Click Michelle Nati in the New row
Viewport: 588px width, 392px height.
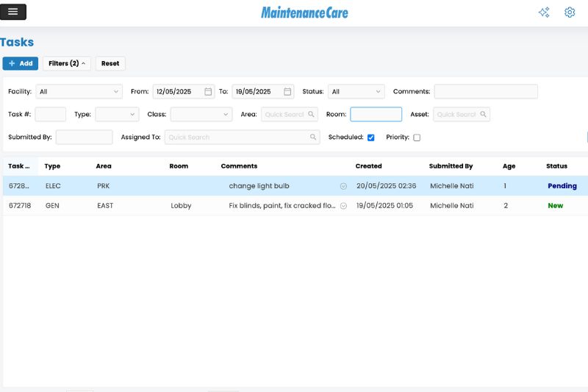click(x=451, y=206)
